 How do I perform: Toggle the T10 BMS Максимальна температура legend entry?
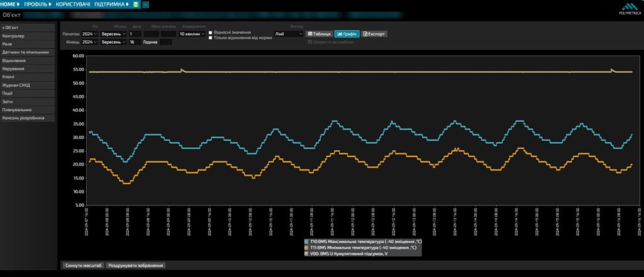click(363, 242)
